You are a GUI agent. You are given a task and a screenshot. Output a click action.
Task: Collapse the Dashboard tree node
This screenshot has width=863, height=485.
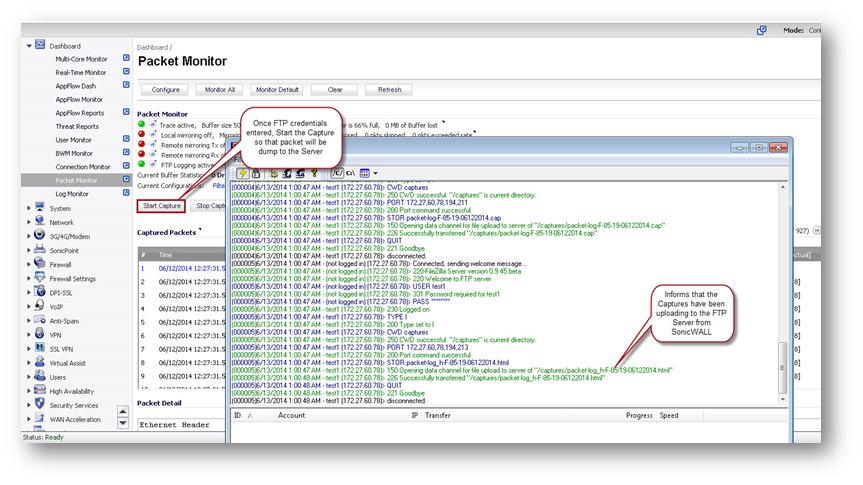point(29,46)
